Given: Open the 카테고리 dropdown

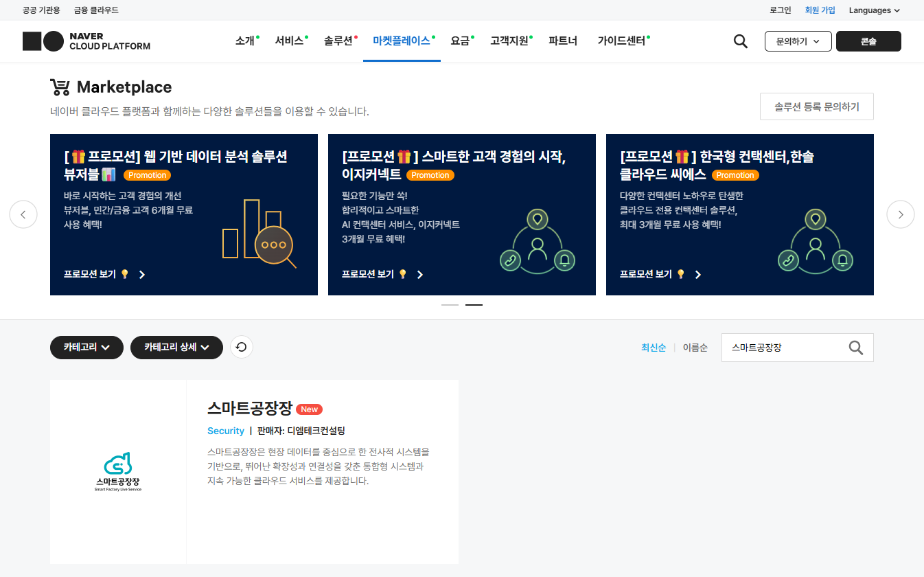Looking at the screenshot, I should pos(86,348).
